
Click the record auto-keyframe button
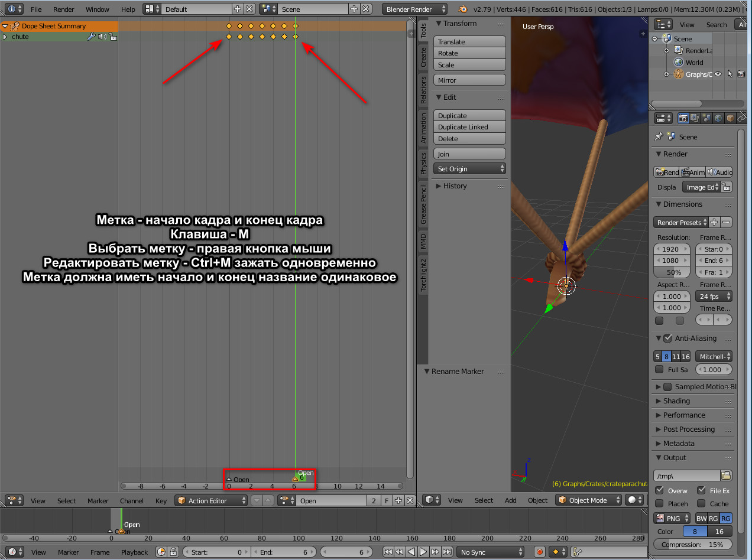coord(539,552)
